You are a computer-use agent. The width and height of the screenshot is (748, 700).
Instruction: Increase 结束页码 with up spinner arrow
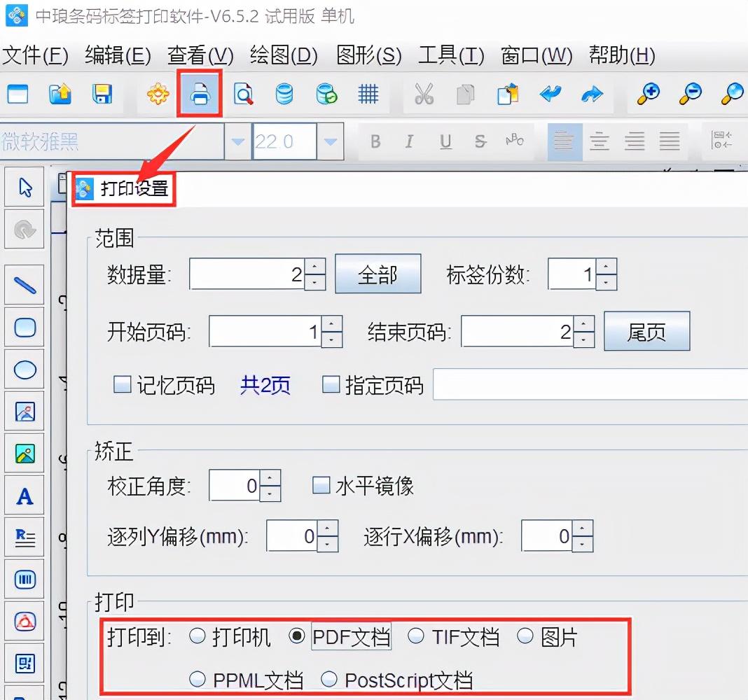(x=583, y=323)
